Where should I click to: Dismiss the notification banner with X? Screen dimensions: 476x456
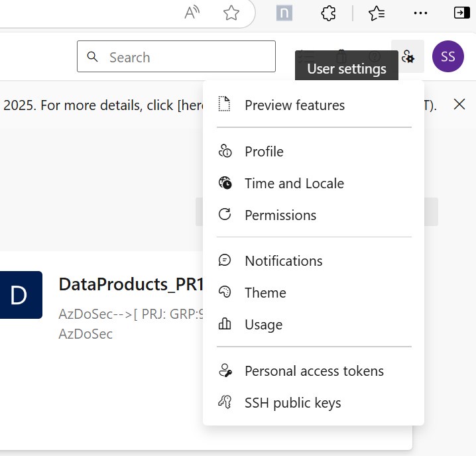coord(459,105)
